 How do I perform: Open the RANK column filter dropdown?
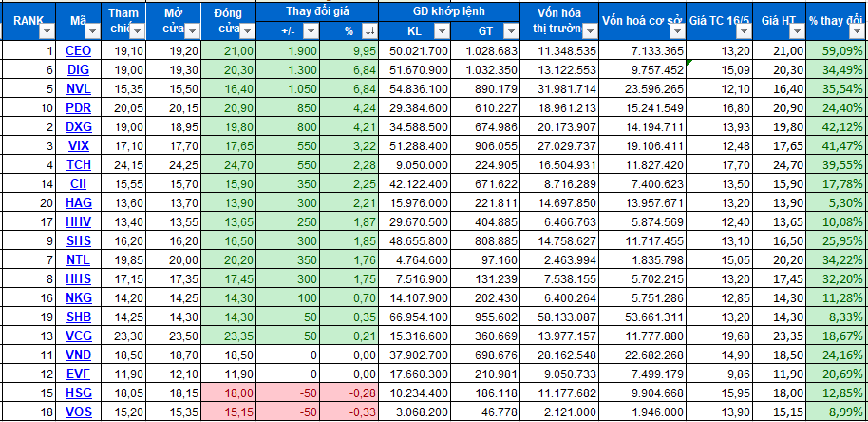47,31
